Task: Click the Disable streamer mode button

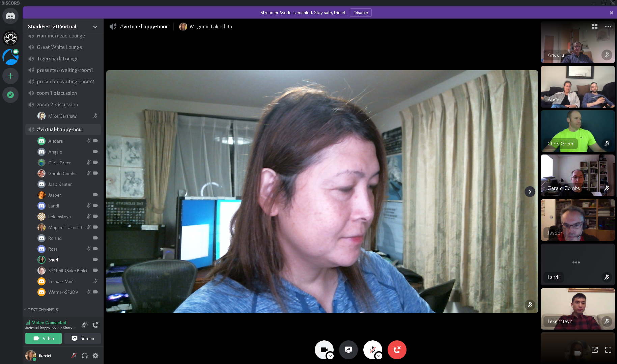Action: 361,13
